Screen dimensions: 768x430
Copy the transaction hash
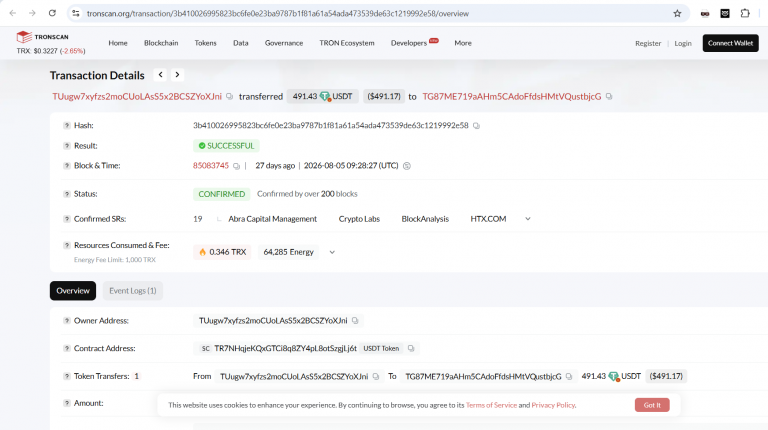476,126
